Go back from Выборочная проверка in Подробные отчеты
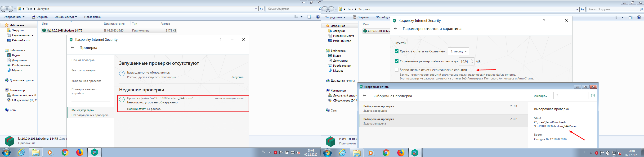This screenshot has width=644, height=157. click(x=365, y=96)
